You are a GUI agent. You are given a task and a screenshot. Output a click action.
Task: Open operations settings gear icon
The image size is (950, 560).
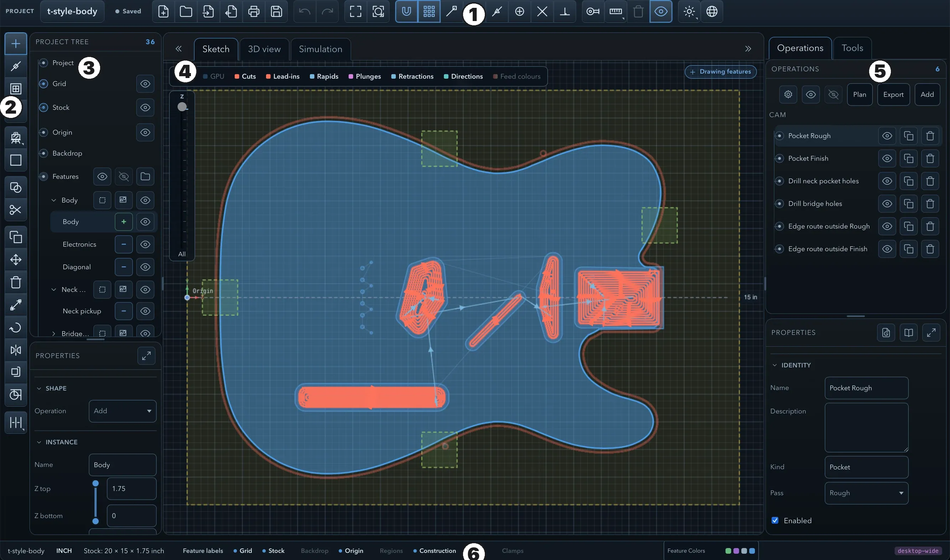pos(788,94)
